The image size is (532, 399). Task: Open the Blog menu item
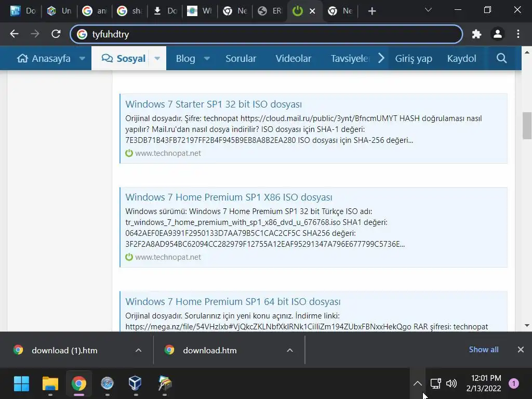(x=185, y=58)
